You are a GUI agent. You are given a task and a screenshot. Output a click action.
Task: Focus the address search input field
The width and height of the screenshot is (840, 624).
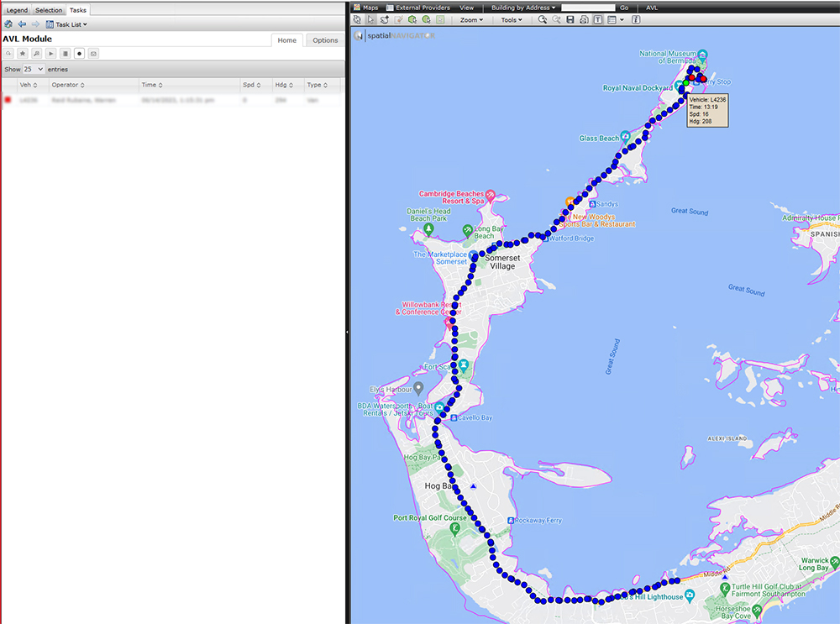(x=588, y=8)
